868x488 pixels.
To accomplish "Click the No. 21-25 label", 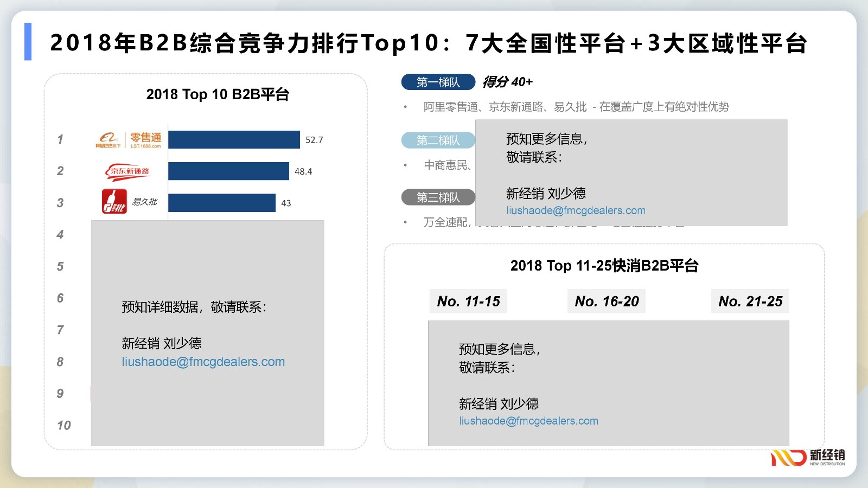I will 750,301.
